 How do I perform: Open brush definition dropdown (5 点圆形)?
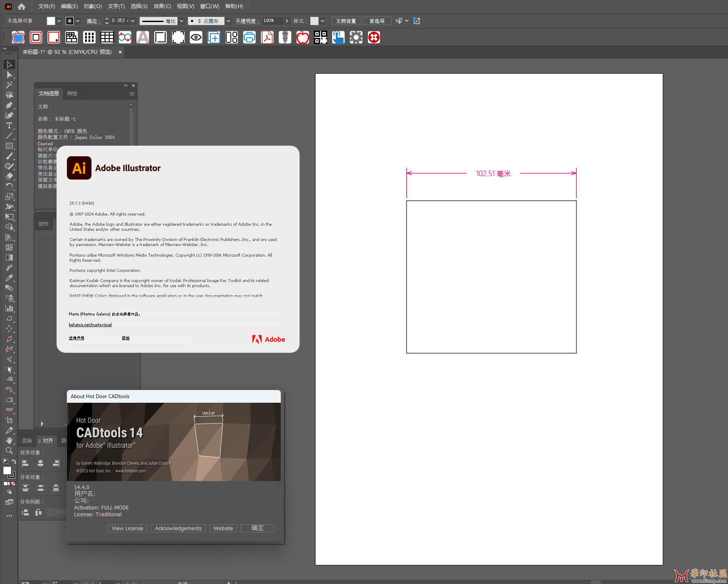tap(229, 21)
